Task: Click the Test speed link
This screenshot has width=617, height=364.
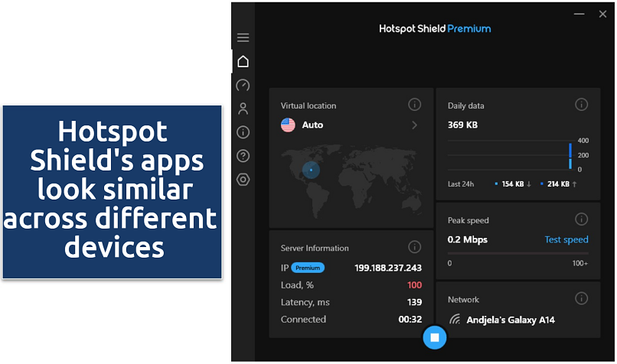Action: click(x=566, y=239)
